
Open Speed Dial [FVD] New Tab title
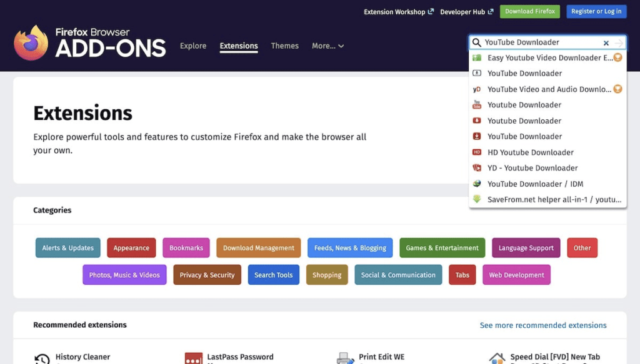555,357
